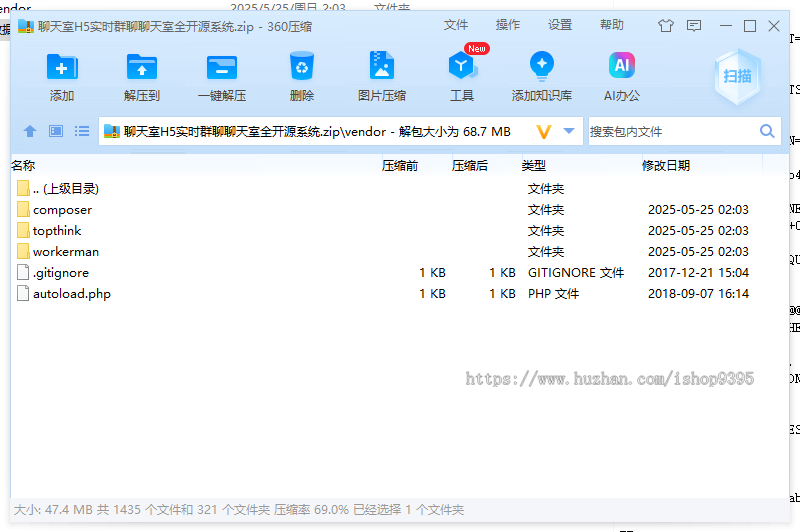Viewport: 800px width, 532px height.
Task: Go up one level with the arrow icon
Action: click(x=30, y=132)
